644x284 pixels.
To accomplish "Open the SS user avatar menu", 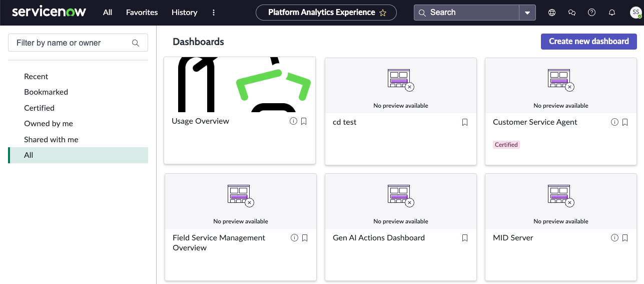I will pos(635,13).
